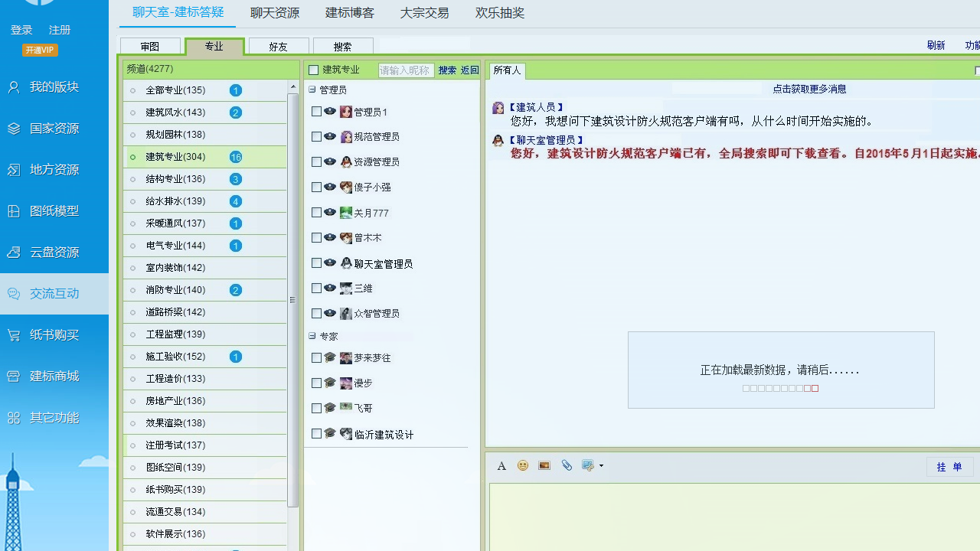Insert an image using the picture icon
The width and height of the screenshot is (980, 551).
(544, 465)
